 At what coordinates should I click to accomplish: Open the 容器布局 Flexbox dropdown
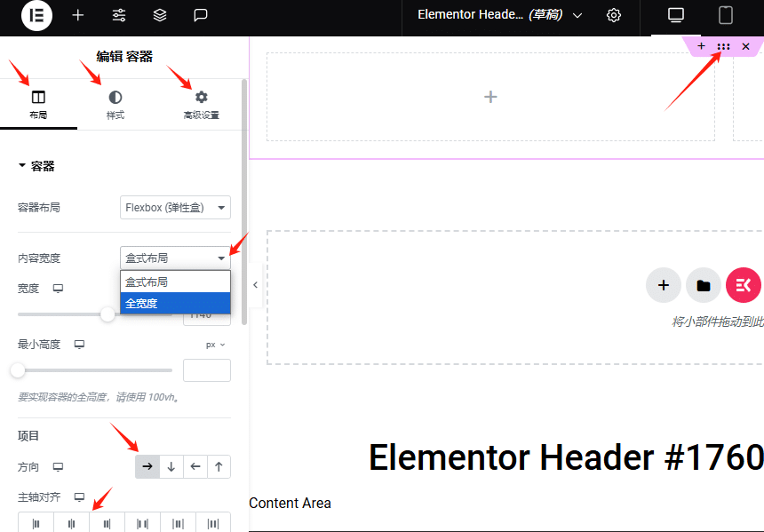point(175,207)
